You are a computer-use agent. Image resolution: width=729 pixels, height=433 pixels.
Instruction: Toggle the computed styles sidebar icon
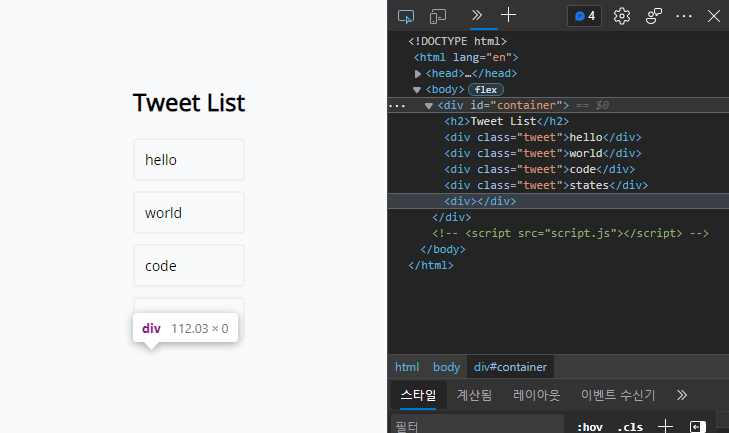coord(697,426)
